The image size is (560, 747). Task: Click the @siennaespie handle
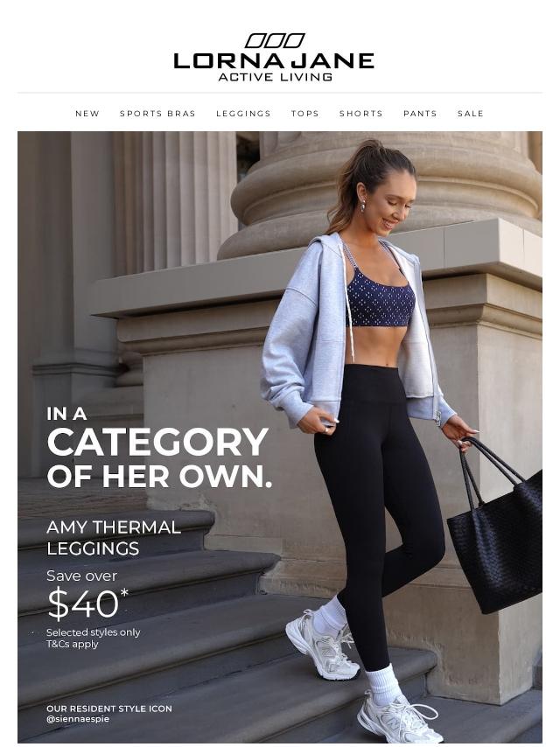coord(78,719)
